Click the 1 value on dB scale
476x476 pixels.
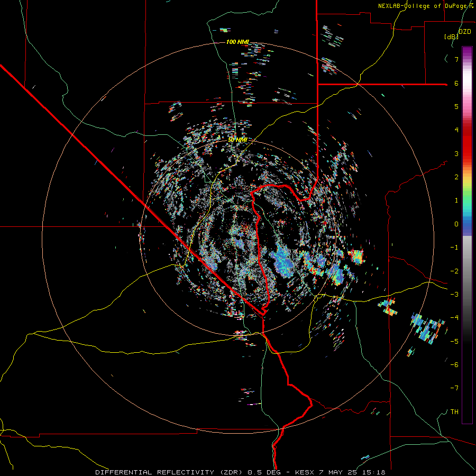click(456, 200)
